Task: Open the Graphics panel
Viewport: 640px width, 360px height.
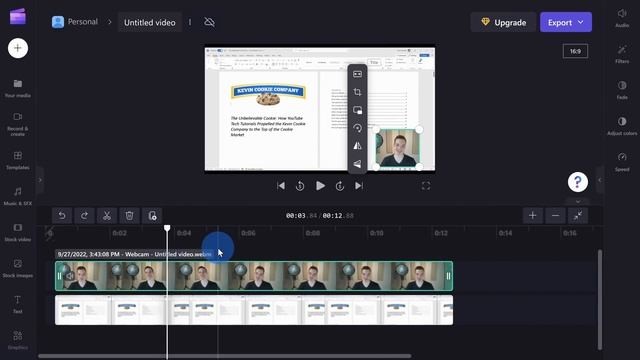Action: 18,340
